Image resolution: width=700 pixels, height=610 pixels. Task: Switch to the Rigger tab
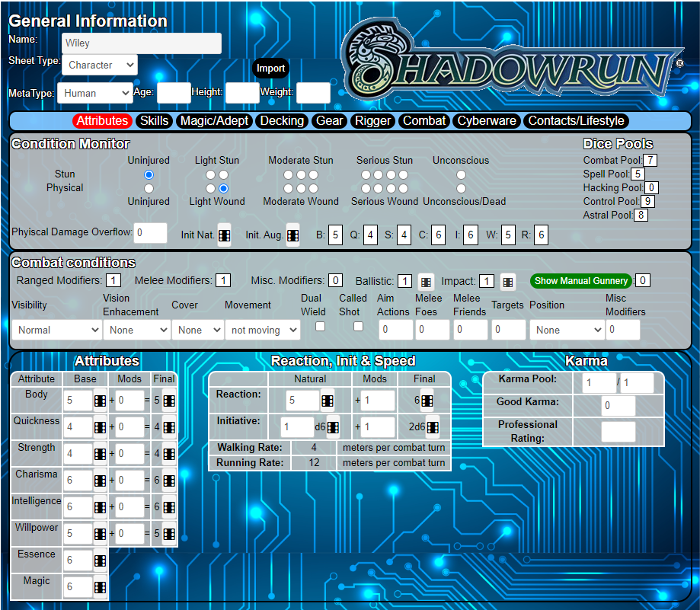(372, 121)
